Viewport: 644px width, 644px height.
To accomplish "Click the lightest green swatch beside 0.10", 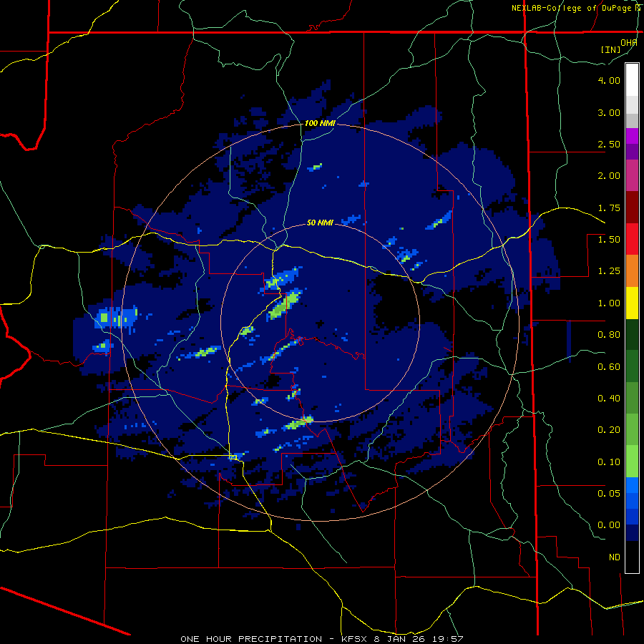I will tap(632, 462).
